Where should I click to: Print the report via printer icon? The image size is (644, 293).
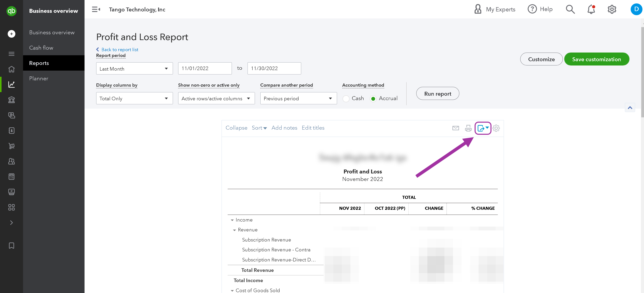click(x=468, y=128)
